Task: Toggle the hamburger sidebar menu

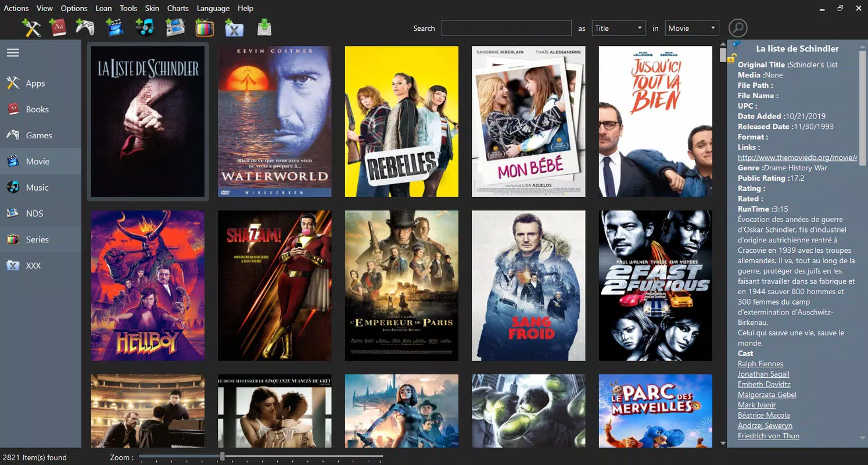Action: click(x=13, y=53)
